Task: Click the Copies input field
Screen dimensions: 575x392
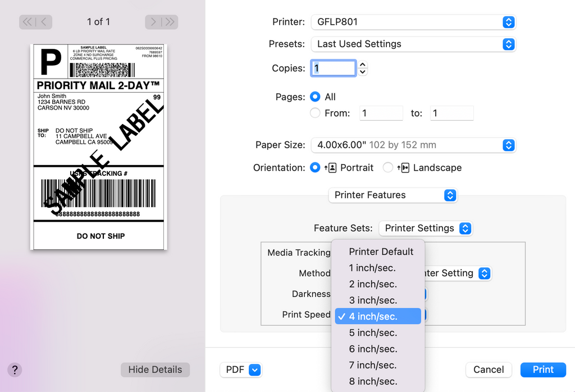Action: click(x=334, y=69)
